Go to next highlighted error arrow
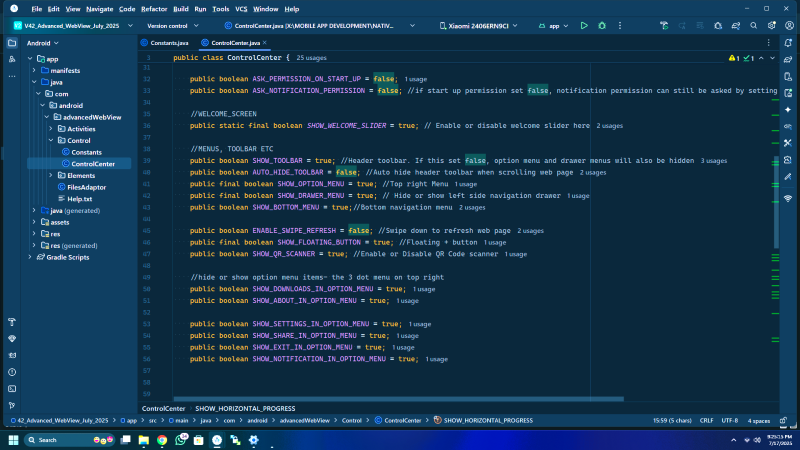This screenshot has height=450, width=800. 772,58
